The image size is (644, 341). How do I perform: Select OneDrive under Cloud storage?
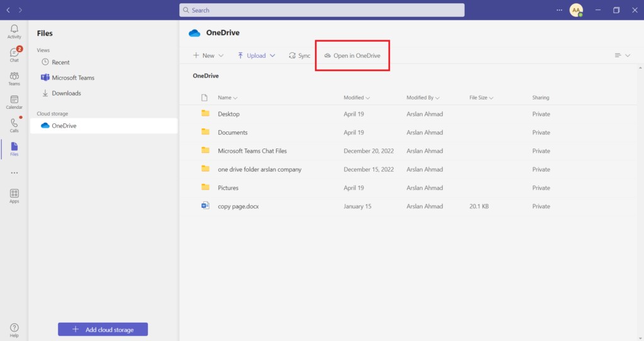tap(104, 126)
